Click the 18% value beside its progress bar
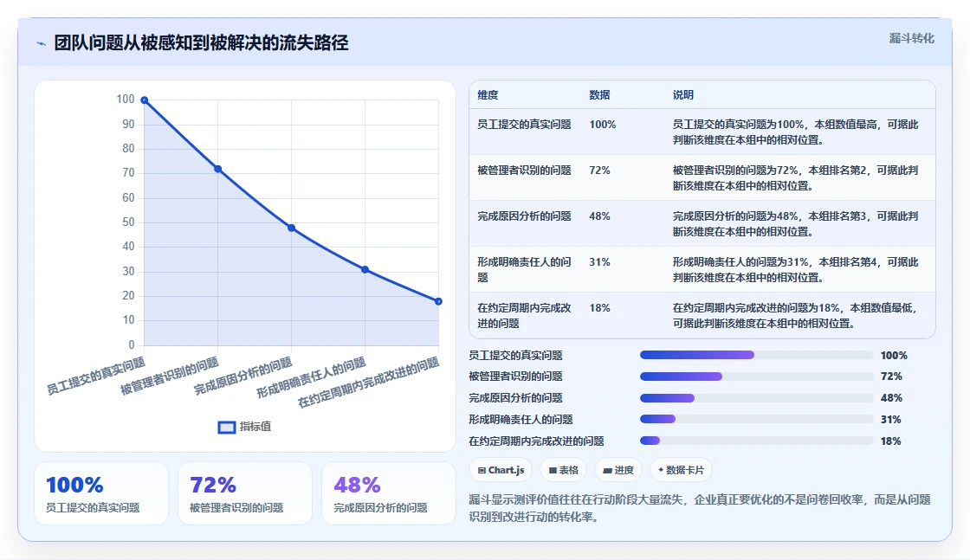The image size is (970, 560). click(891, 441)
